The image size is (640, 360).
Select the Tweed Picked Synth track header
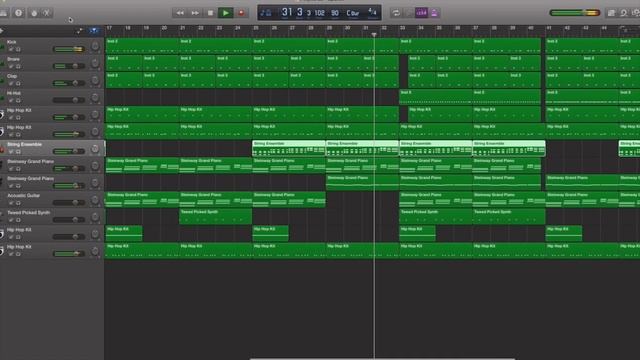pyautogui.click(x=28, y=213)
